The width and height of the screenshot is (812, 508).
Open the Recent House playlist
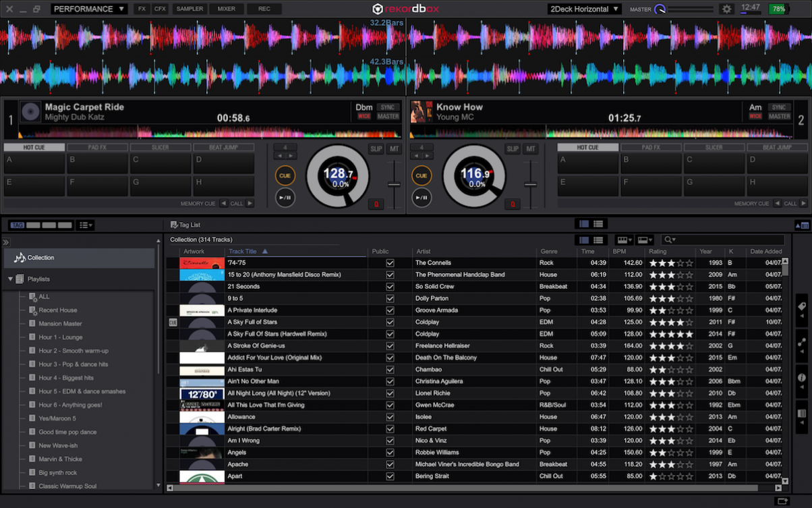(57, 310)
